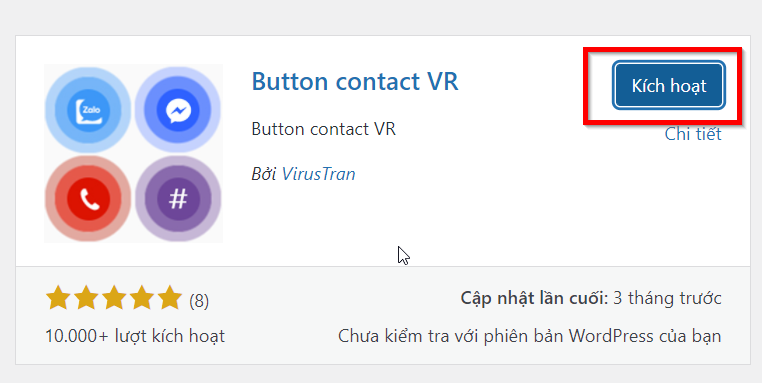Click the word Bởi before author name
The width and height of the screenshot is (762, 383).
(264, 174)
